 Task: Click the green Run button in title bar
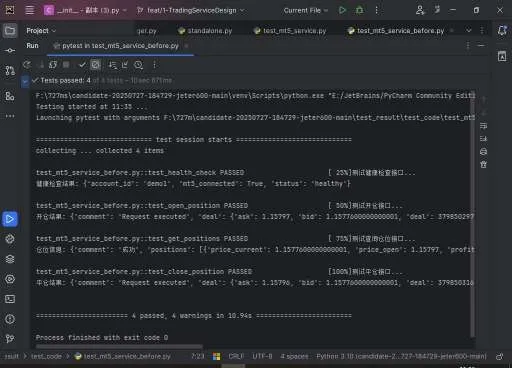tap(342, 10)
